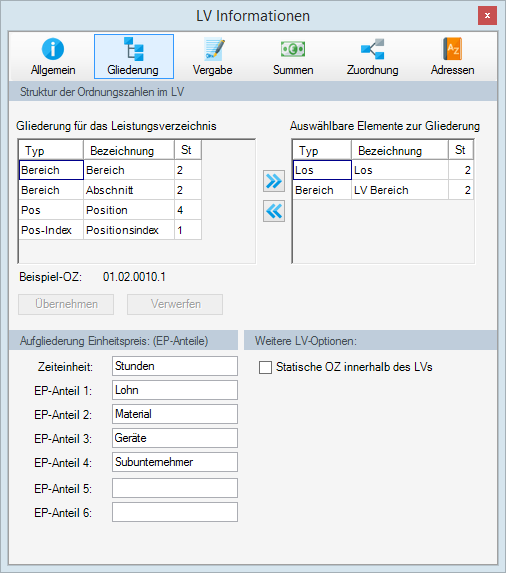Focus the Zeiteinheit field containing Stunden

pyautogui.click(x=175, y=366)
